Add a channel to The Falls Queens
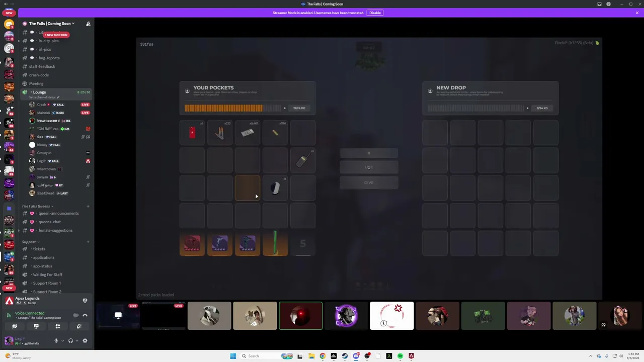Image resolution: width=644 pixels, height=362 pixels. click(x=88, y=206)
